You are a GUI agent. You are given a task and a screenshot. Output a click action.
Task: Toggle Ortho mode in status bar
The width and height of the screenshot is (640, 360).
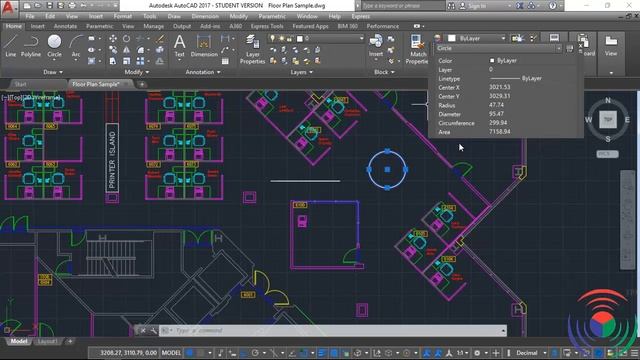pos(243,353)
